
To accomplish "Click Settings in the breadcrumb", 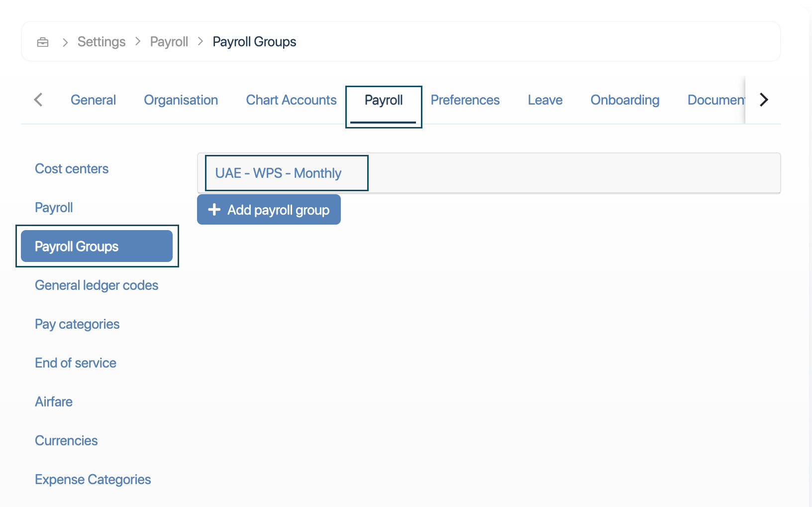I will (101, 42).
